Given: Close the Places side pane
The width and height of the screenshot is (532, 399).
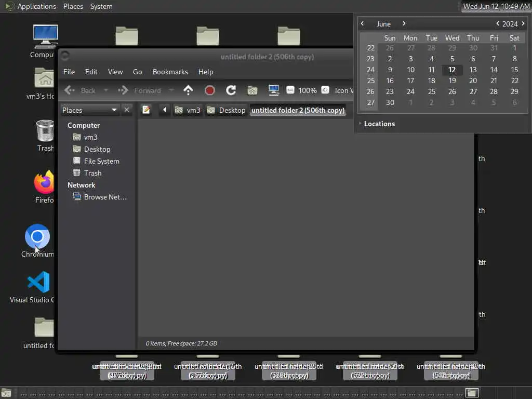Looking at the screenshot, I should point(127,110).
